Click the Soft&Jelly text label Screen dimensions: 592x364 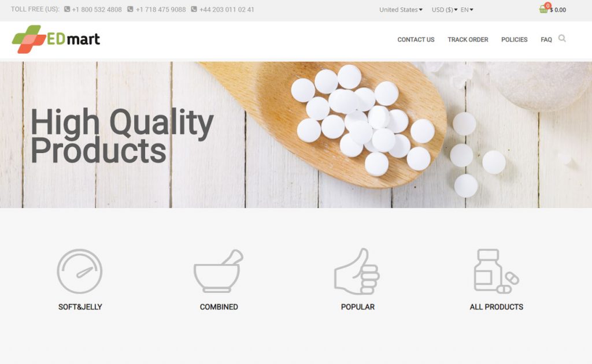[80, 307]
